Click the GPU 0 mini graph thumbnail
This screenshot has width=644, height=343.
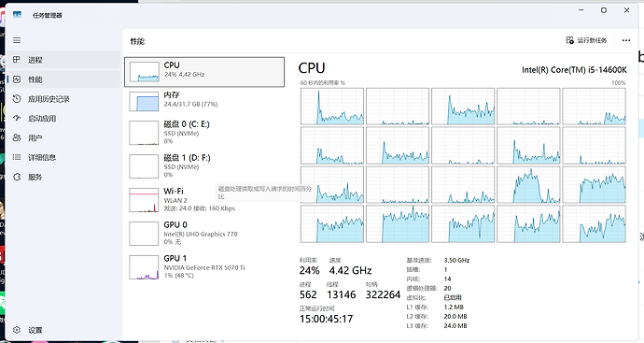[x=144, y=234]
